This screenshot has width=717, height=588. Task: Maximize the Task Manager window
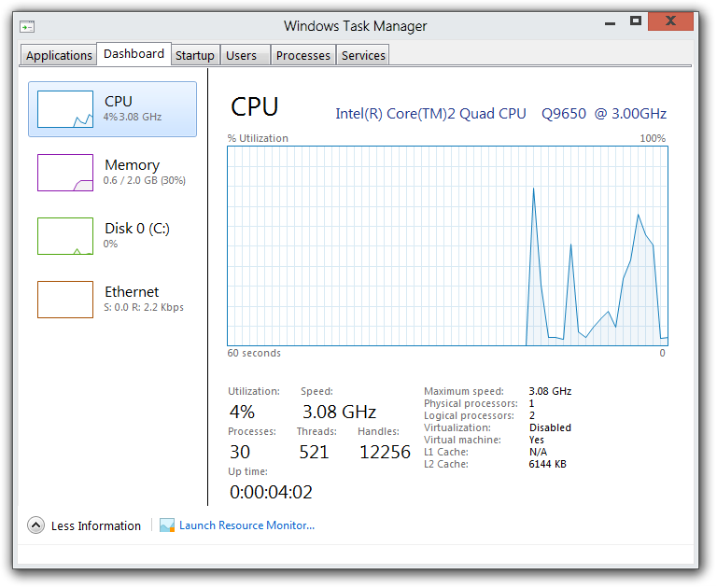[x=636, y=21]
